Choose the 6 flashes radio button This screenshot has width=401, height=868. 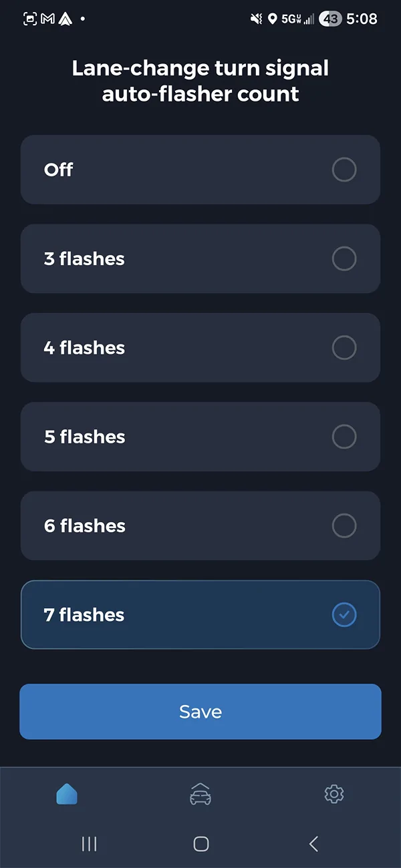[344, 525]
